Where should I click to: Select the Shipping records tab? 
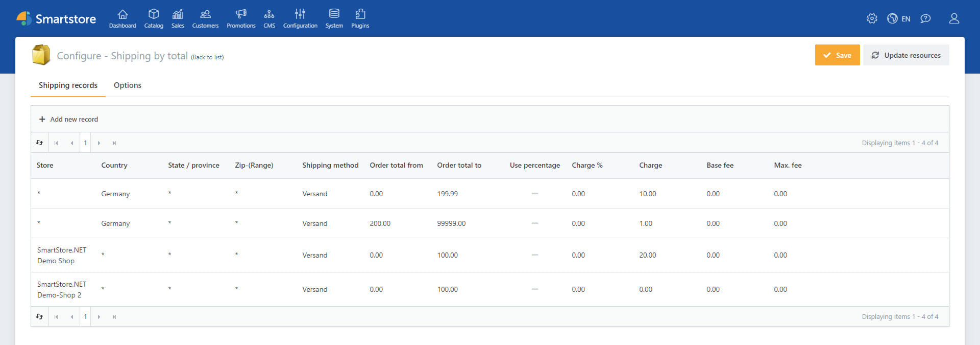click(x=68, y=85)
